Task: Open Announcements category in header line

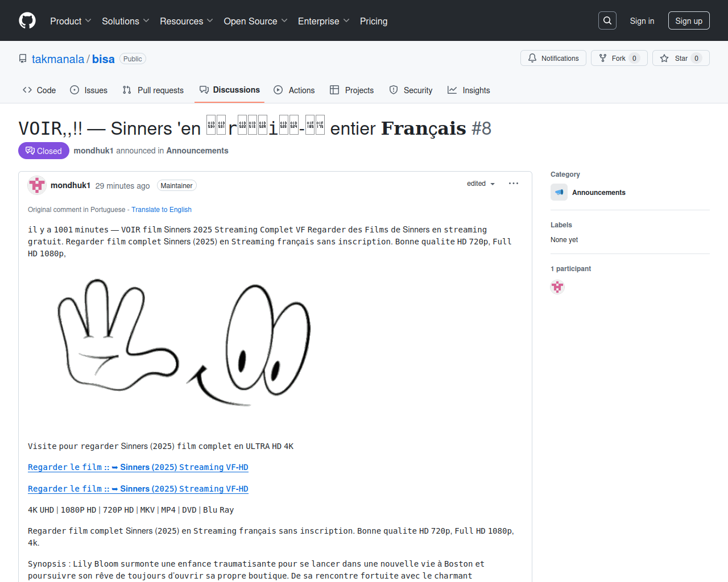Action: pos(197,151)
